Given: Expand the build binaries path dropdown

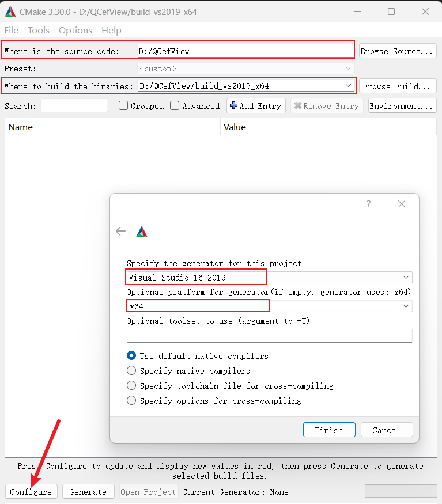Looking at the screenshot, I should click(348, 86).
